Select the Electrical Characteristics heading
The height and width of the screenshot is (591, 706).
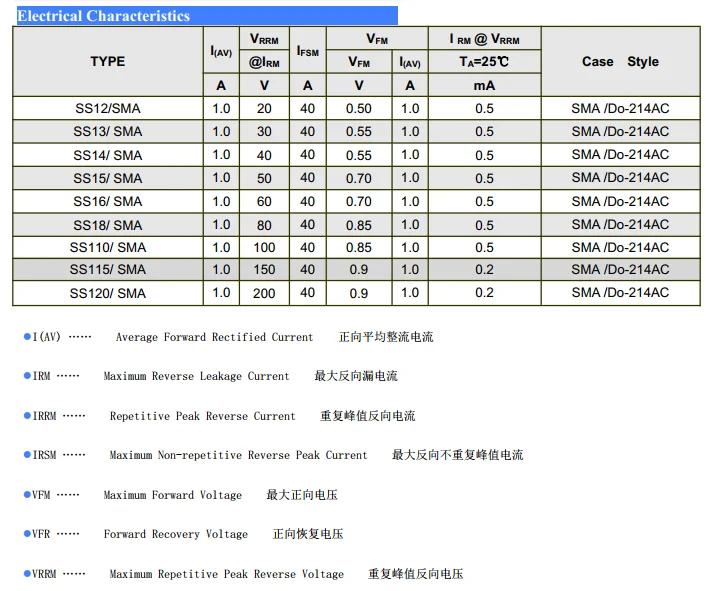pos(104,16)
